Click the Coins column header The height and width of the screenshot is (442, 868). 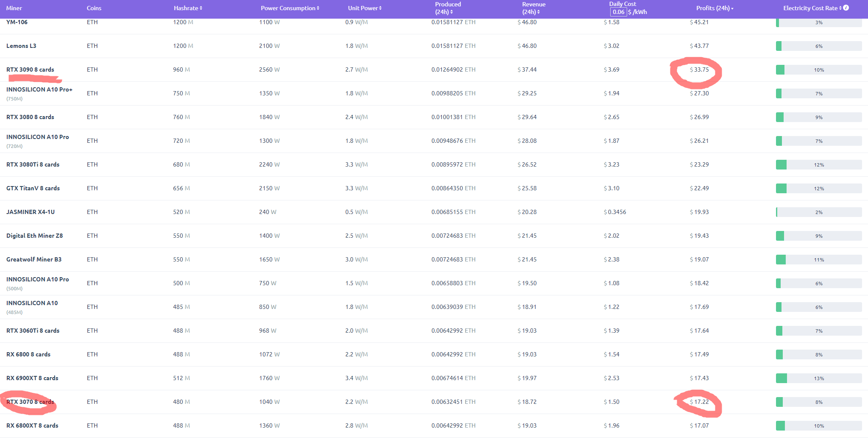tap(94, 8)
